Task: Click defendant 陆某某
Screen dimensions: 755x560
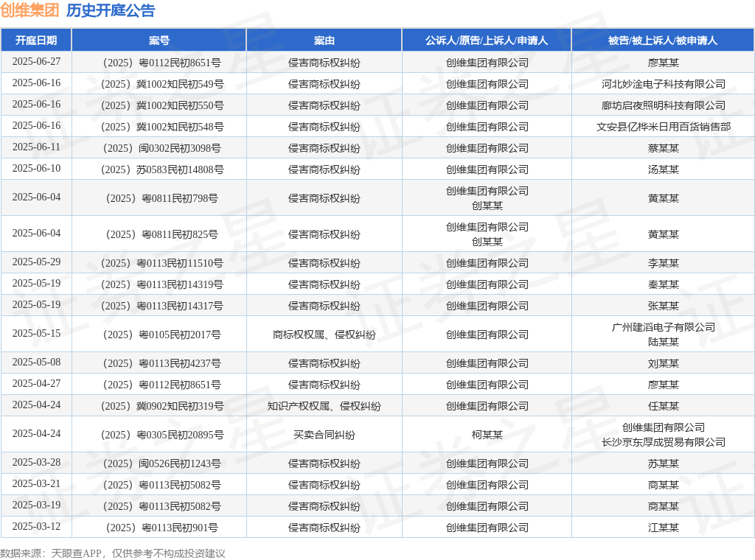Action: point(663,342)
